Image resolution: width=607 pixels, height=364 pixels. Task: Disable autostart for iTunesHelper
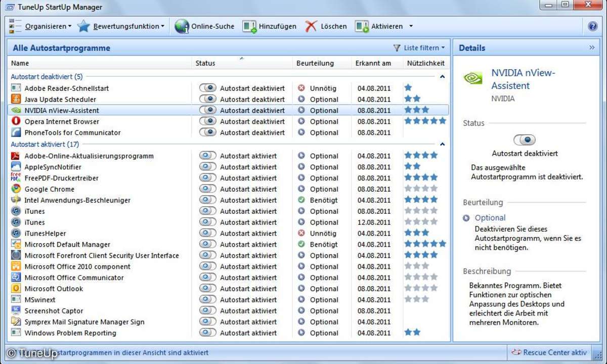(x=208, y=234)
